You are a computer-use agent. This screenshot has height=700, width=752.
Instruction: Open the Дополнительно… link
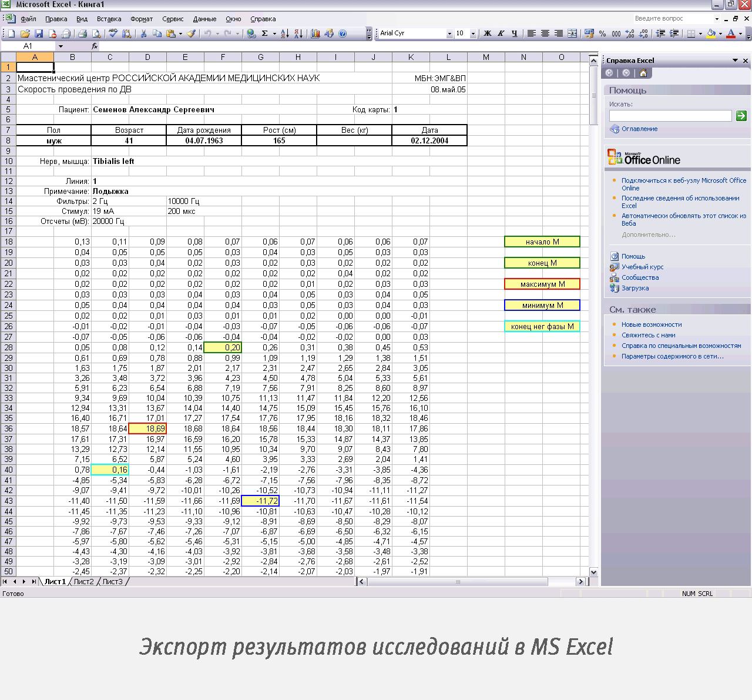click(649, 235)
